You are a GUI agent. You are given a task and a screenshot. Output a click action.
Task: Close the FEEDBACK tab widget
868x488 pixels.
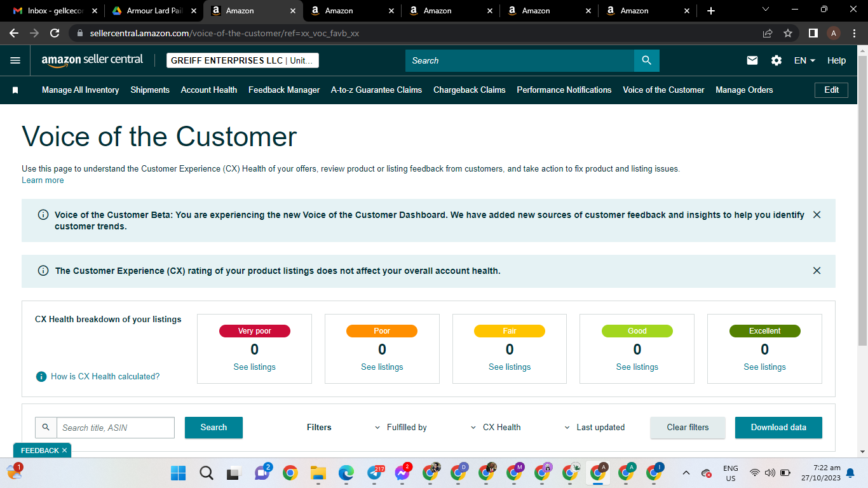pos(64,451)
